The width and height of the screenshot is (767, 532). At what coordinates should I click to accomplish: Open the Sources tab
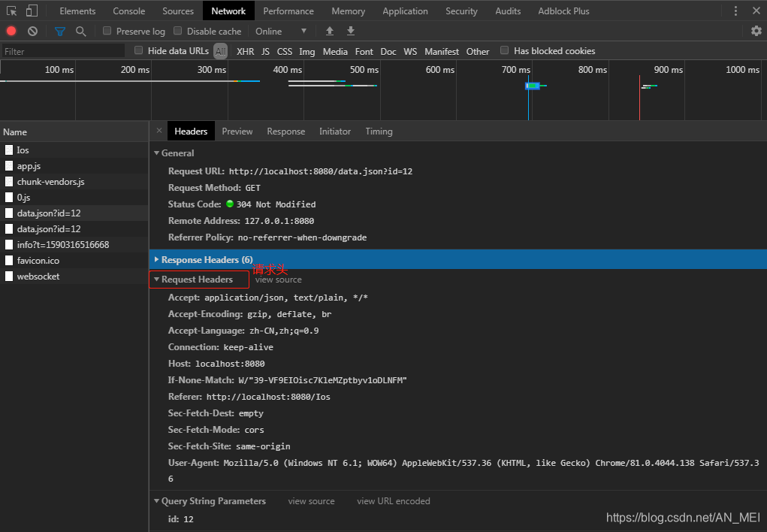178,11
